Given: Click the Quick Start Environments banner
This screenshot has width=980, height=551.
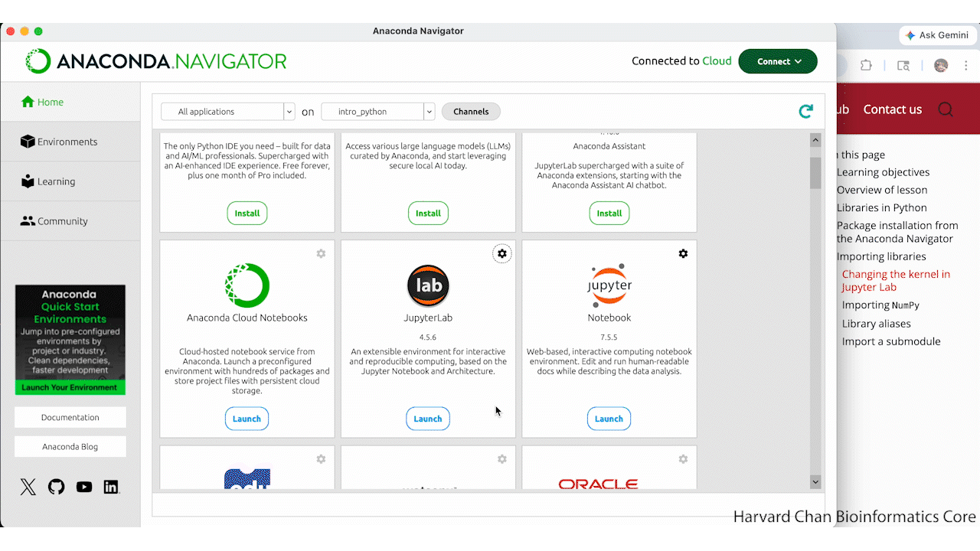Looking at the screenshot, I should pos(70,340).
